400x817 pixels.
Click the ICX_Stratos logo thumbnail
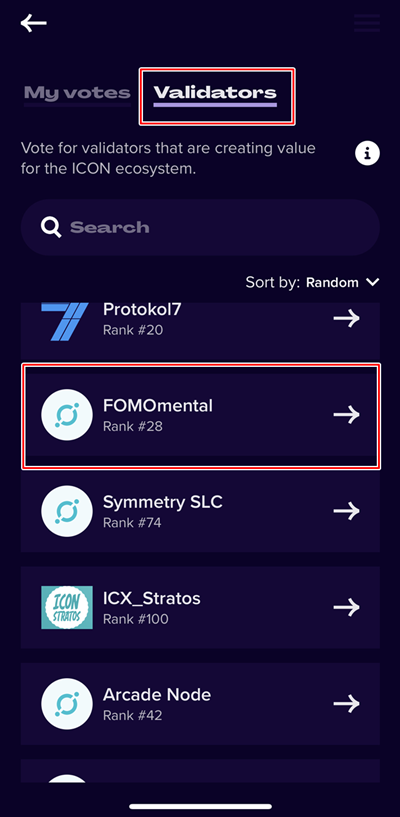67,607
